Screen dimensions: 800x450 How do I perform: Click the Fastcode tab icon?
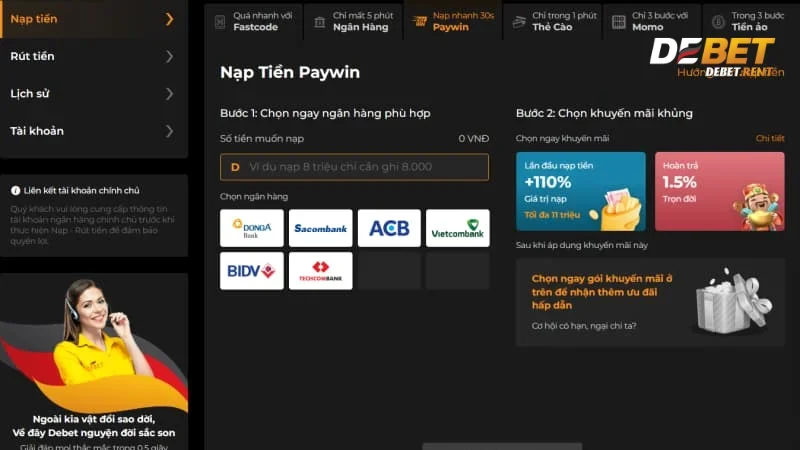click(x=220, y=22)
